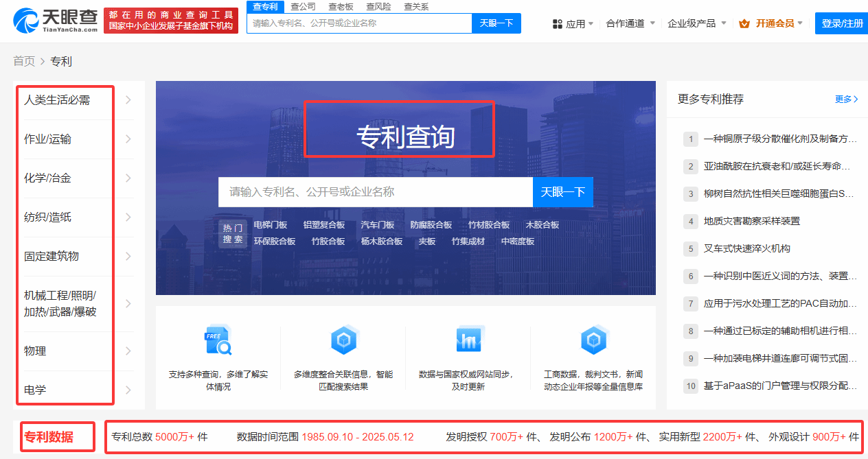Click the free multi-query document icon
This screenshot has height=459, width=868.
click(218, 341)
